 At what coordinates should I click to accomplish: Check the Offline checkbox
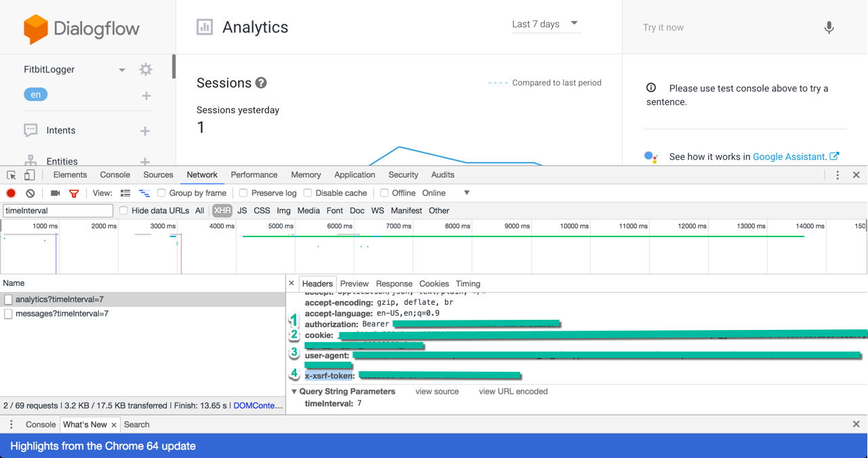click(x=384, y=193)
